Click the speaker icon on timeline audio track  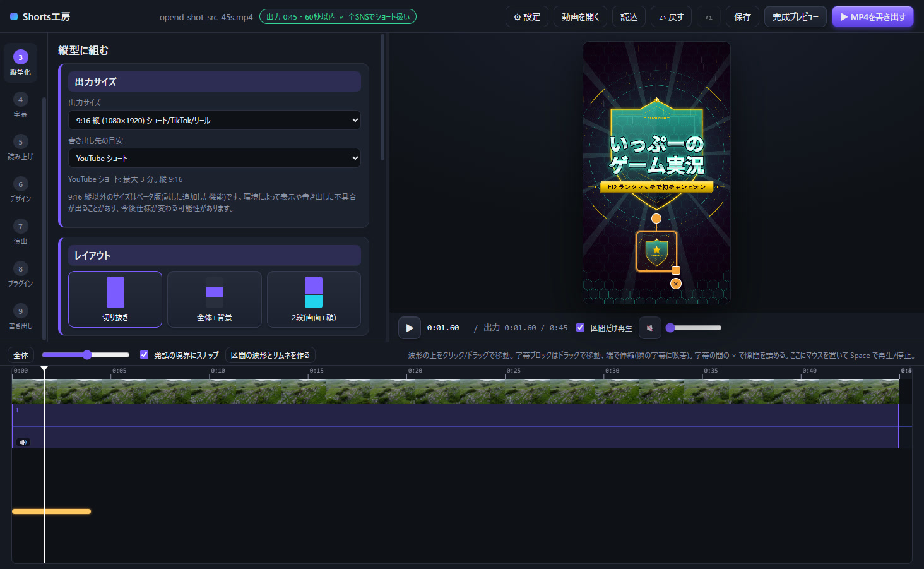(23, 442)
